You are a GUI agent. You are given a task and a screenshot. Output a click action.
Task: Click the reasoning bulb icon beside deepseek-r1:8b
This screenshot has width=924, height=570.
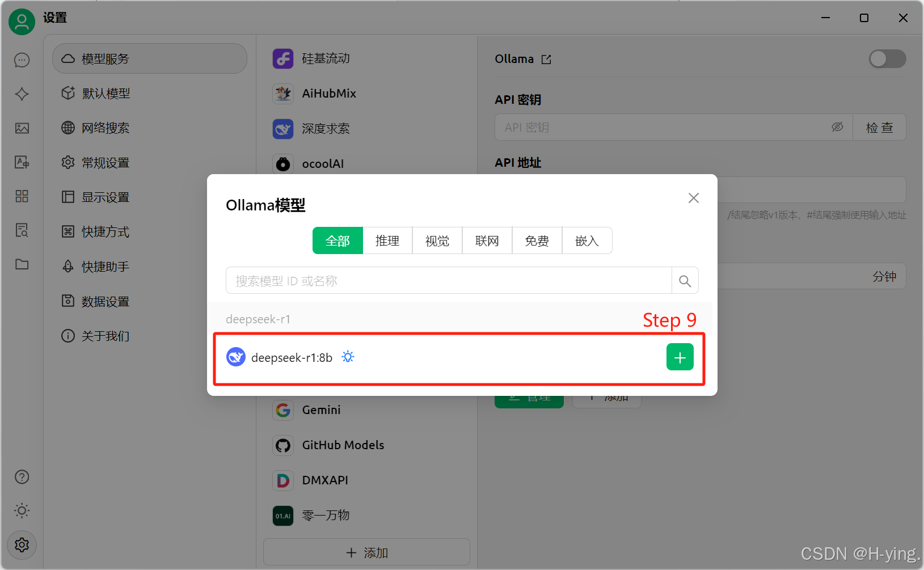348,357
